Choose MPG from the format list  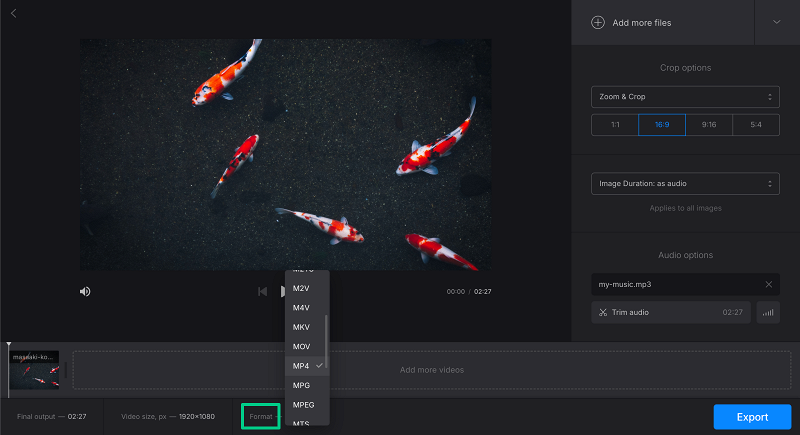pyautogui.click(x=305, y=386)
